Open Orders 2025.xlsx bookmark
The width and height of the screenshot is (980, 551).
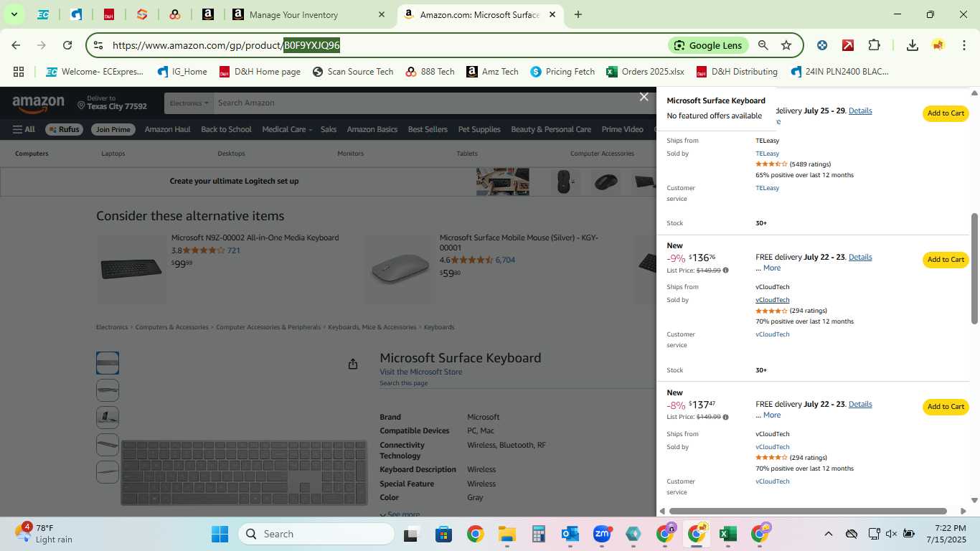[x=646, y=72]
